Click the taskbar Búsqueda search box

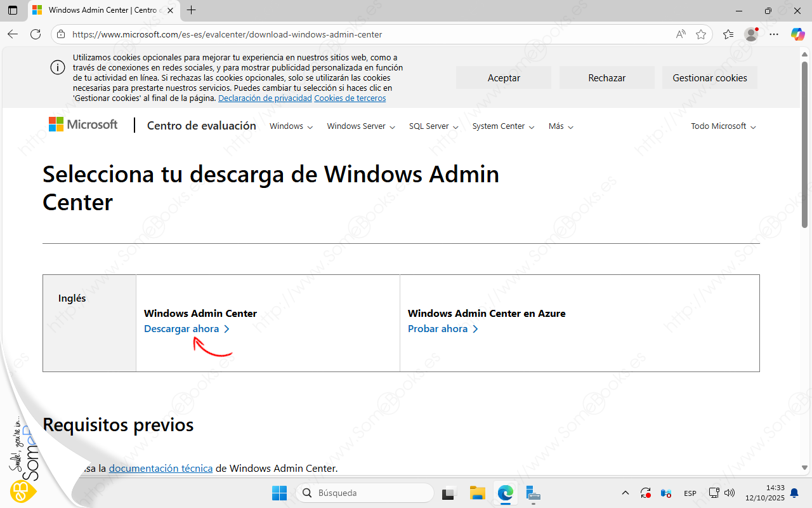point(365,493)
